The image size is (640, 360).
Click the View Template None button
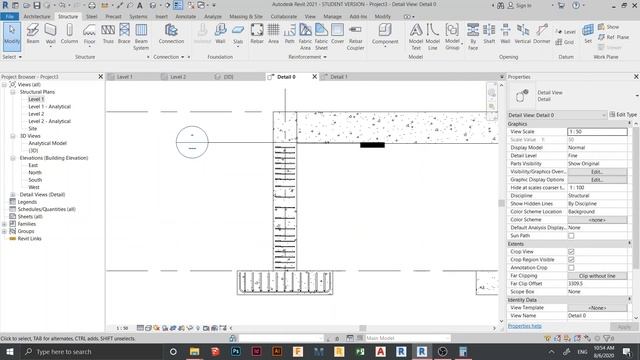[597, 308]
